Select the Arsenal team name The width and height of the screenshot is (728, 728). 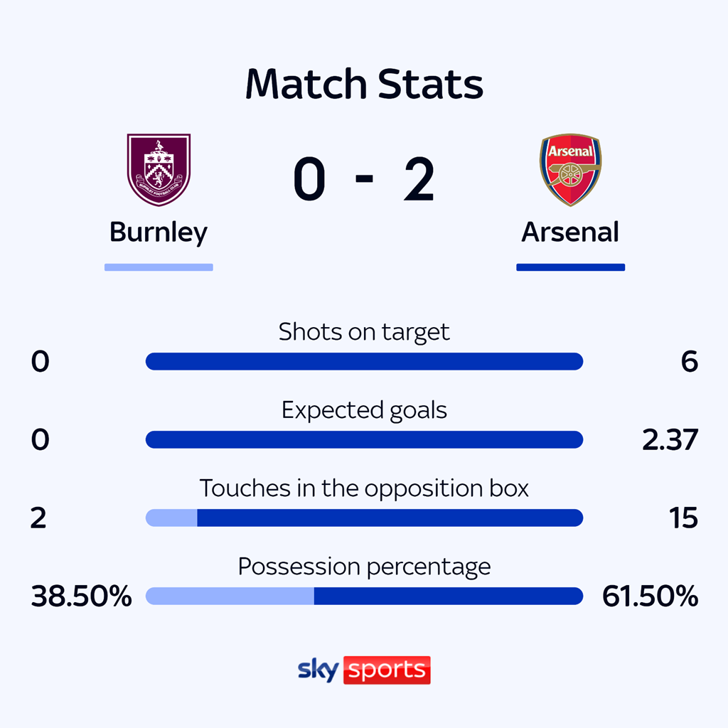click(x=570, y=232)
